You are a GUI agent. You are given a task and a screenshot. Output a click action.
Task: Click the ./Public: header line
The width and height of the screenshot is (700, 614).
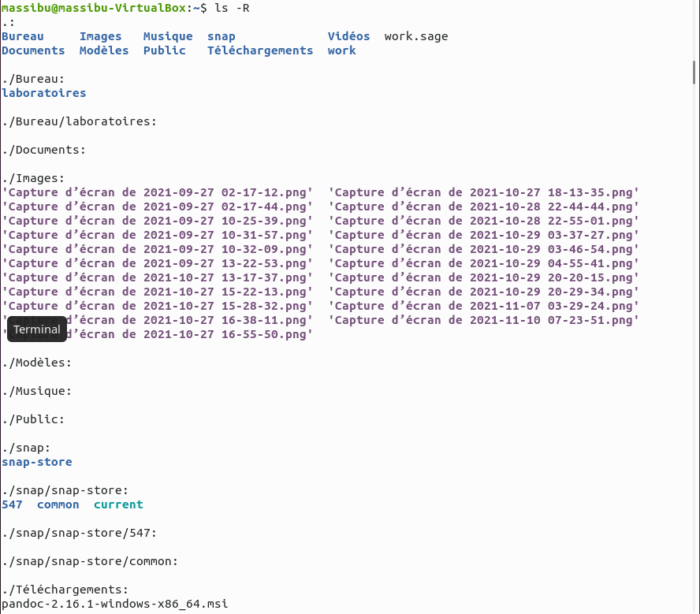click(x=33, y=419)
